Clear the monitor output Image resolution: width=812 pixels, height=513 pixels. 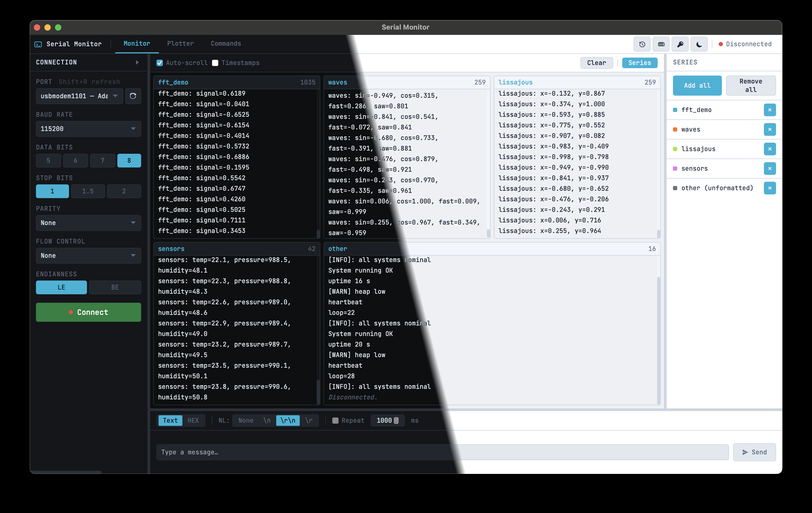pyautogui.click(x=597, y=63)
